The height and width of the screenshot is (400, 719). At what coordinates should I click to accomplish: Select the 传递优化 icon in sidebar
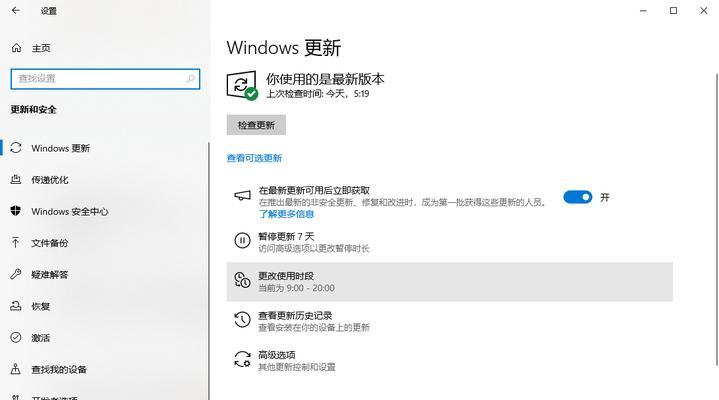(x=16, y=179)
